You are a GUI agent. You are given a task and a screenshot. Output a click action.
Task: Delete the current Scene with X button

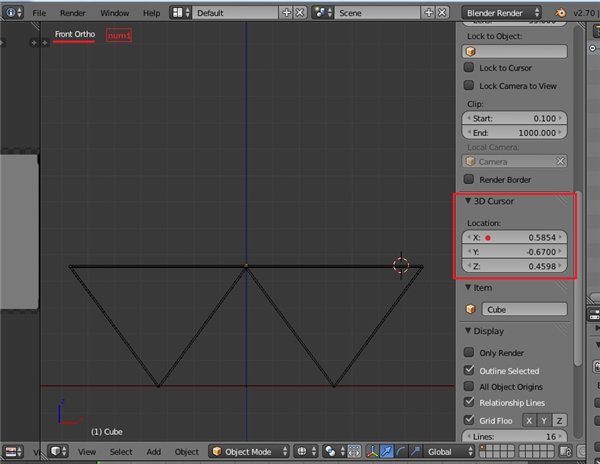[x=443, y=14]
